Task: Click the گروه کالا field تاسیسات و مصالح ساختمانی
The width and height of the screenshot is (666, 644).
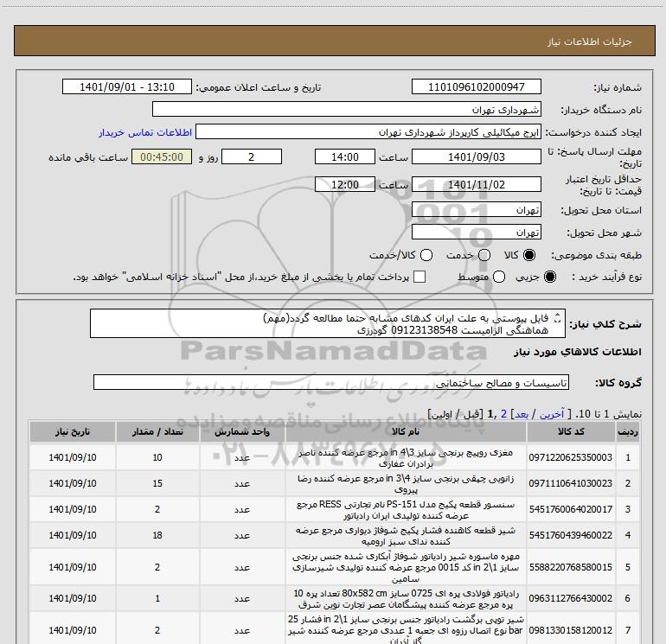Action: [331, 382]
